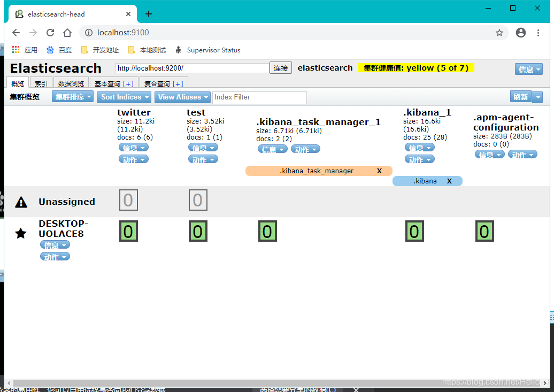The height and width of the screenshot is (392, 554).
Task: Open the Chrome three-dot menu
Action: coord(538,33)
